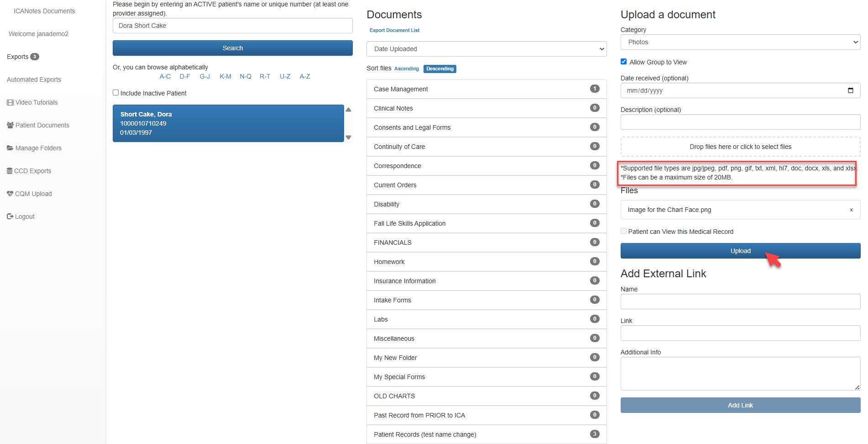The image size is (868, 444).
Task: Click the CQM Upload heartbeat icon
Action: 10,194
